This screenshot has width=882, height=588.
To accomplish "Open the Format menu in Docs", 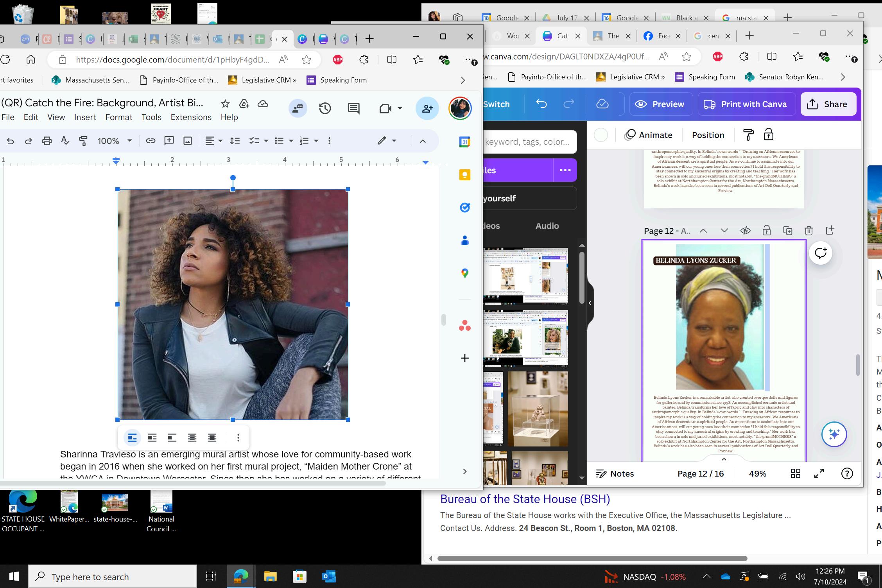I will [x=118, y=117].
